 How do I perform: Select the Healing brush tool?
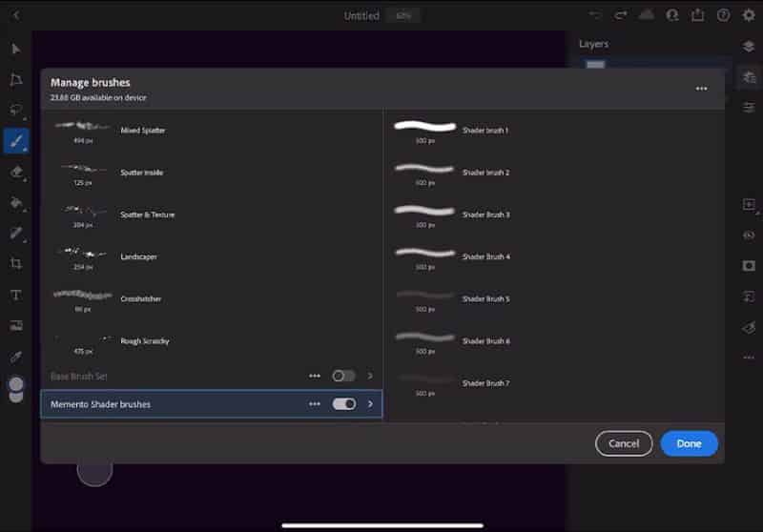tap(16, 233)
